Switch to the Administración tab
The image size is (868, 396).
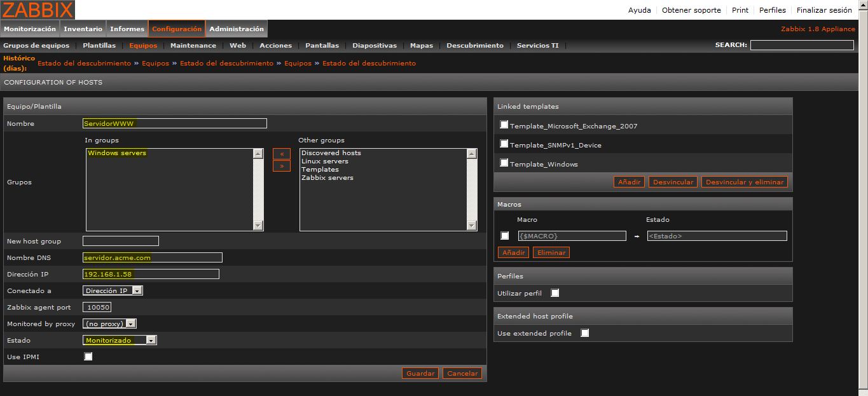[x=237, y=29]
